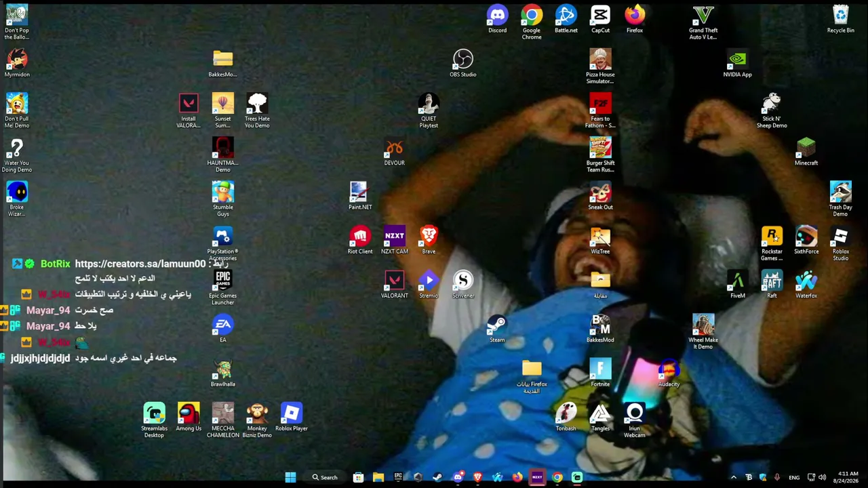Viewport: 868px width, 488px height.
Task: Click the PlayStation Accessories desktop shortcut
Action: (x=222, y=244)
